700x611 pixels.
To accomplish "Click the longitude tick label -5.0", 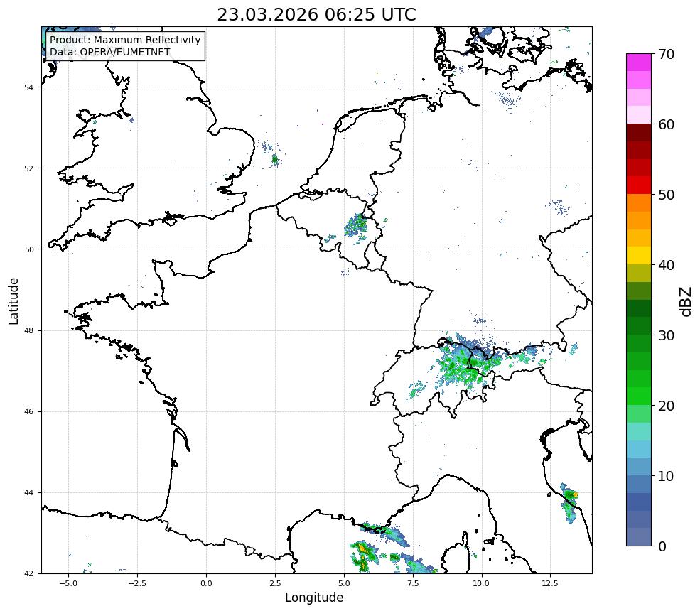I will click(68, 583).
